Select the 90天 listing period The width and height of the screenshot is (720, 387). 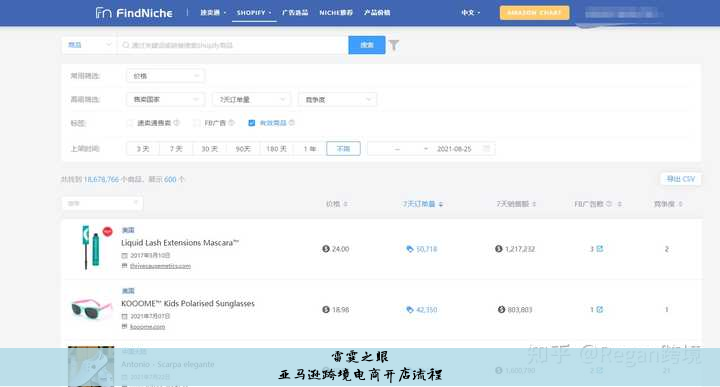coord(243,149)
